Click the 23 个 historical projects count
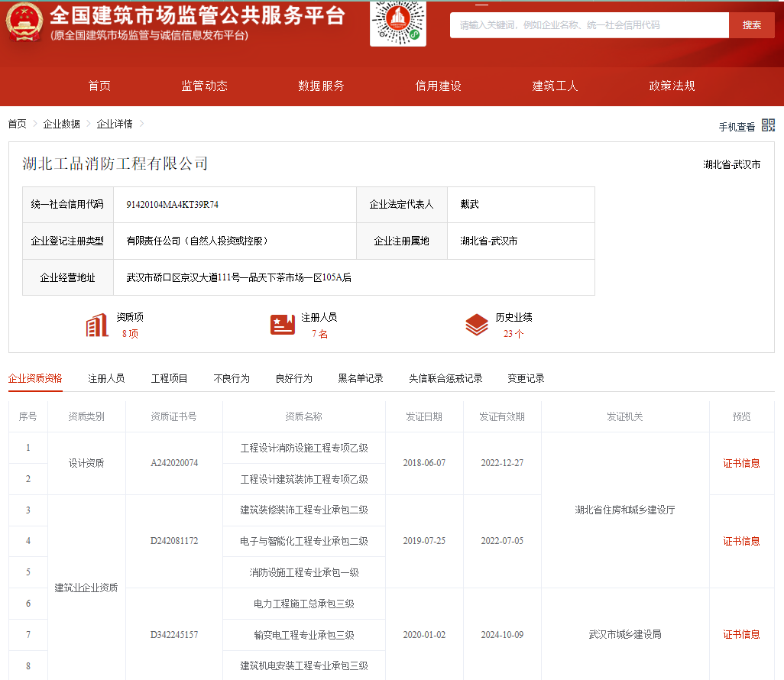This screenshot has width=784, height=680. (x=513, y=334)
